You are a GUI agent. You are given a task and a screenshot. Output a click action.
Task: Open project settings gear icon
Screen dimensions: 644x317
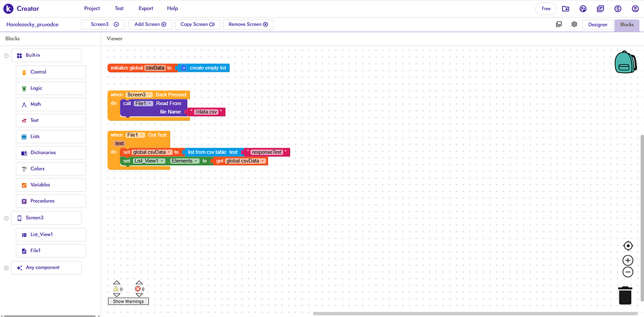574,25
